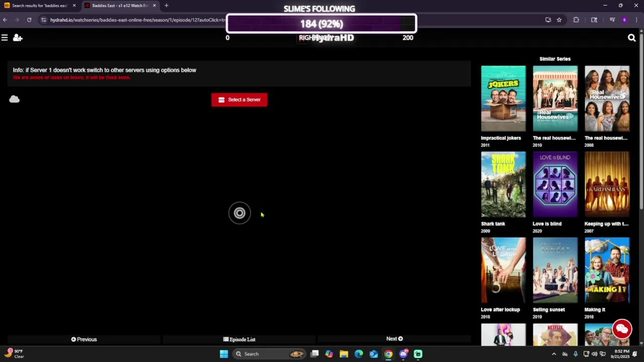Click the microphone tray icon
The width and height of the screenshot is (644, 362).
coord(576,354)
